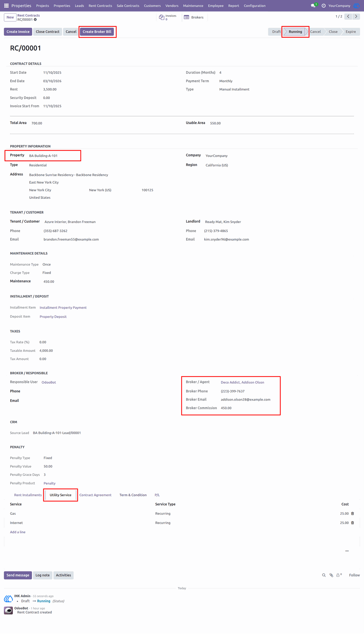Delete the Gas utility service line
Image resolution: width=364 pixels, height=634 pixels.
(352, 513)
